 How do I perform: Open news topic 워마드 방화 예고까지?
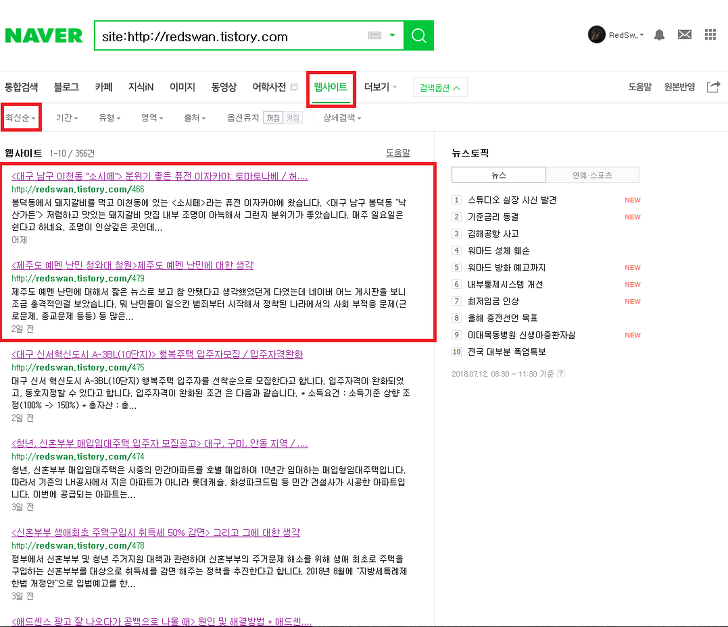507,268
